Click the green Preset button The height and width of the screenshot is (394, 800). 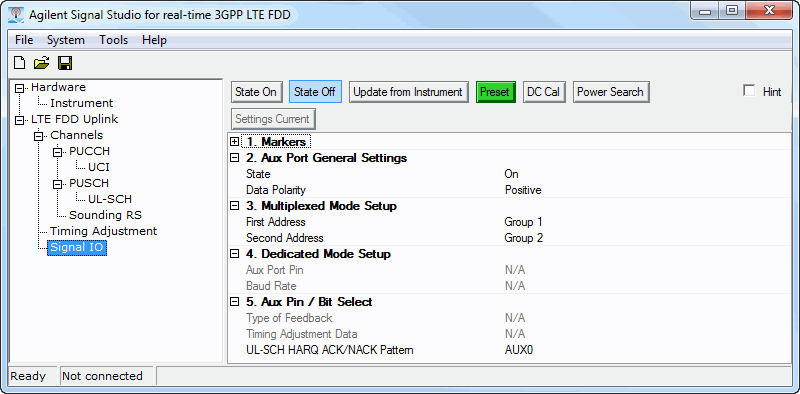pyautogui.click(x=496, y=92)
